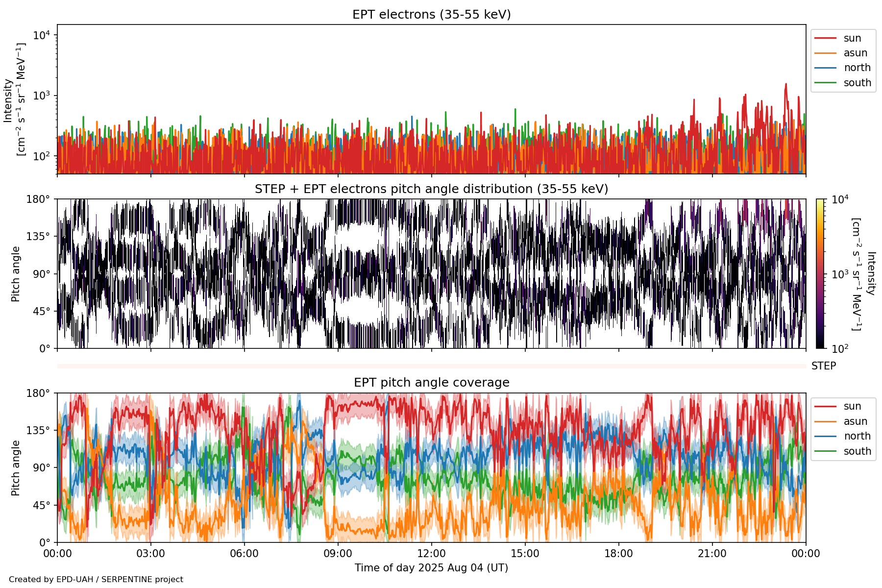Click the 18:00 tick label on time axis

[618, 554]
